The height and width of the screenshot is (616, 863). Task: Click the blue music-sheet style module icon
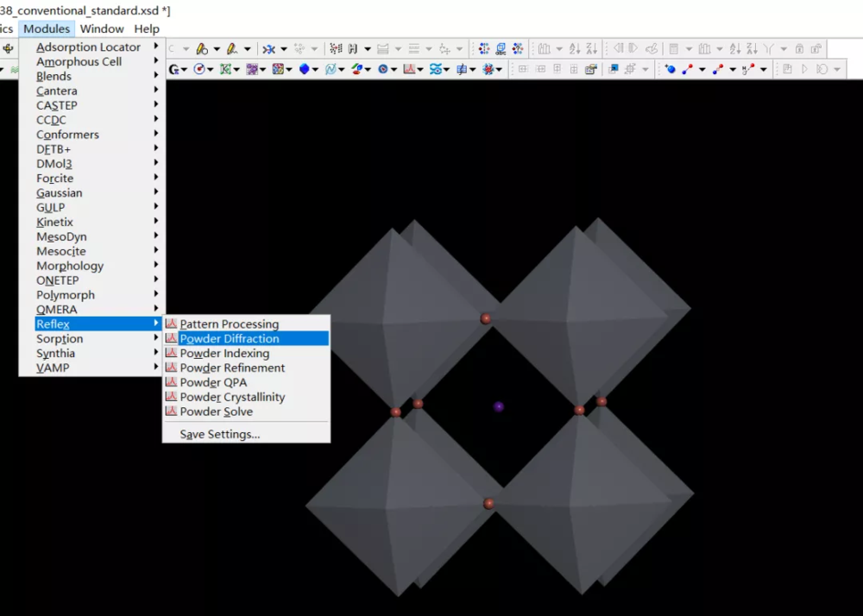pyautogui.click(x=462, y=69)
